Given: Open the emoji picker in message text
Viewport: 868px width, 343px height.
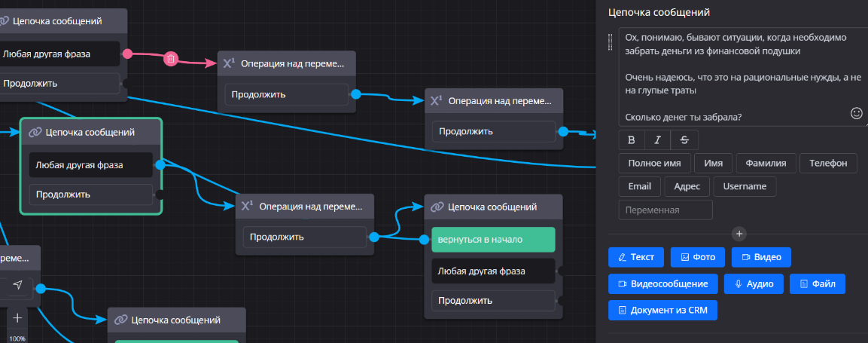Looking at the screenshot, I should point(856,113).
